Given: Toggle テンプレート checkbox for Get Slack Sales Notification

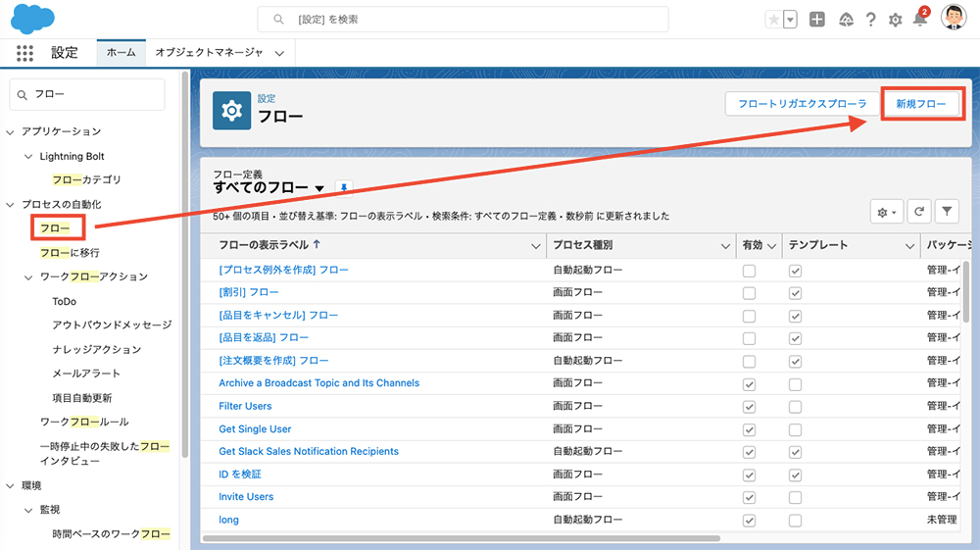Looking at the screenshot, I should click(795, 452).
